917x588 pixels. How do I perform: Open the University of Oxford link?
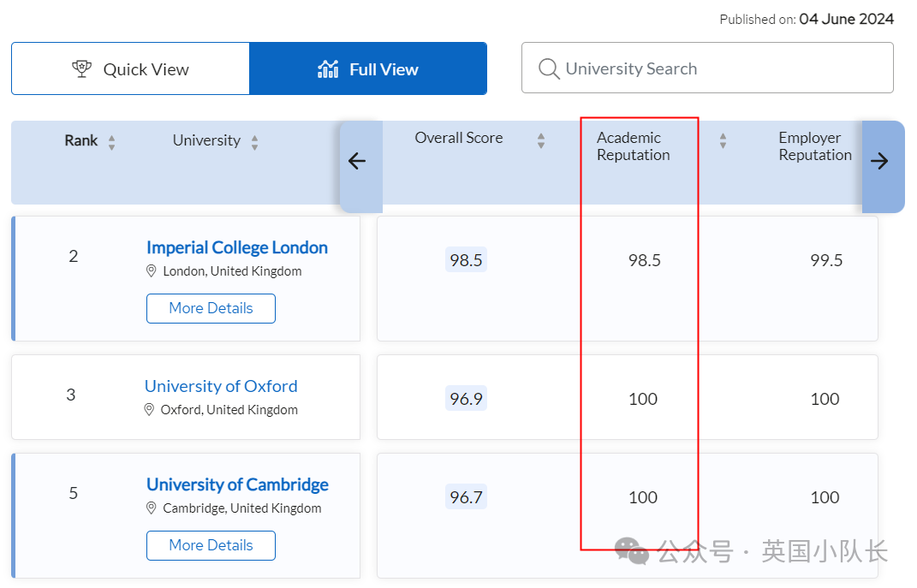(221, 386)
